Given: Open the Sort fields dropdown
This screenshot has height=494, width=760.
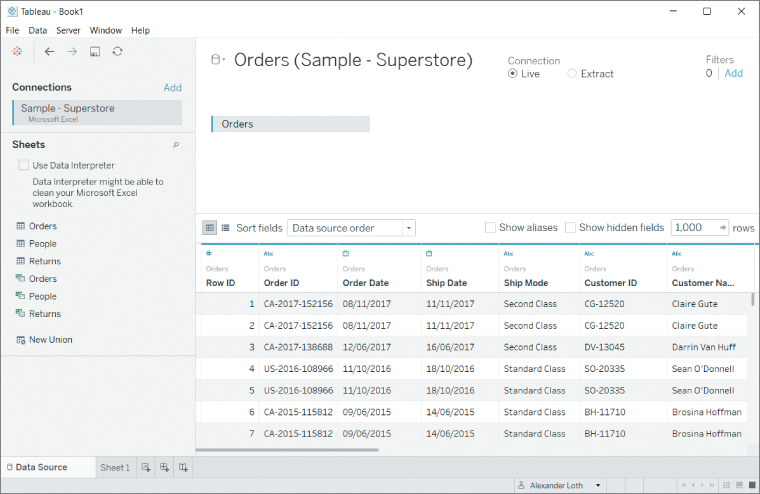Looking at the screenshot, I should (351, 228).
